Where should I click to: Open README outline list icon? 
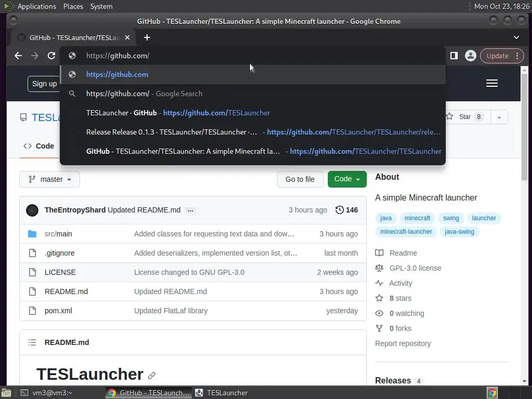pos(32,342)
